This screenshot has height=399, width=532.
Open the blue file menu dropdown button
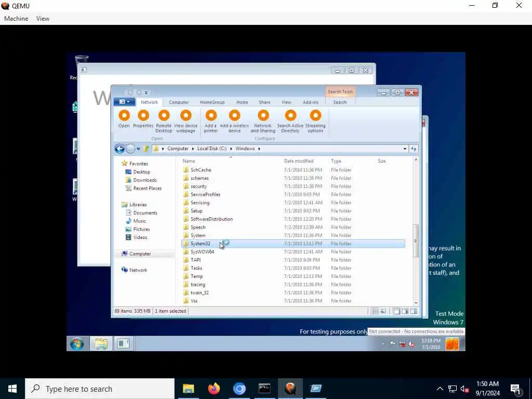124,102
